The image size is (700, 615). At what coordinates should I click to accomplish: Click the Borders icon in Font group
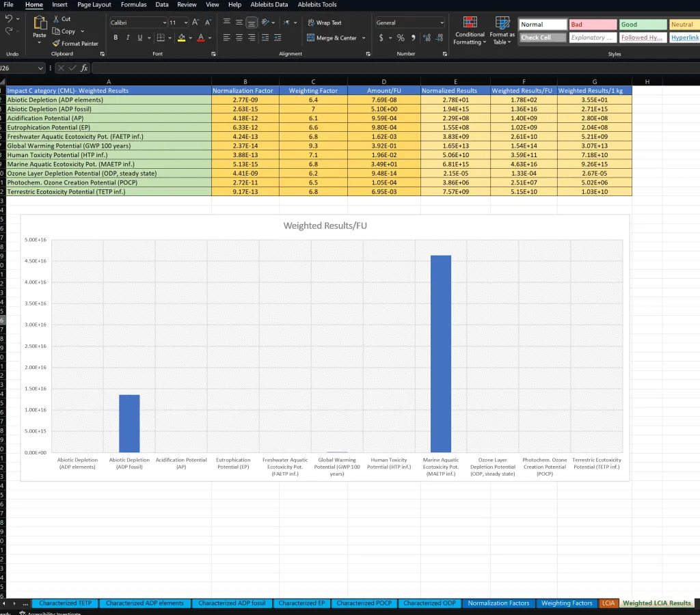(160, 37)
